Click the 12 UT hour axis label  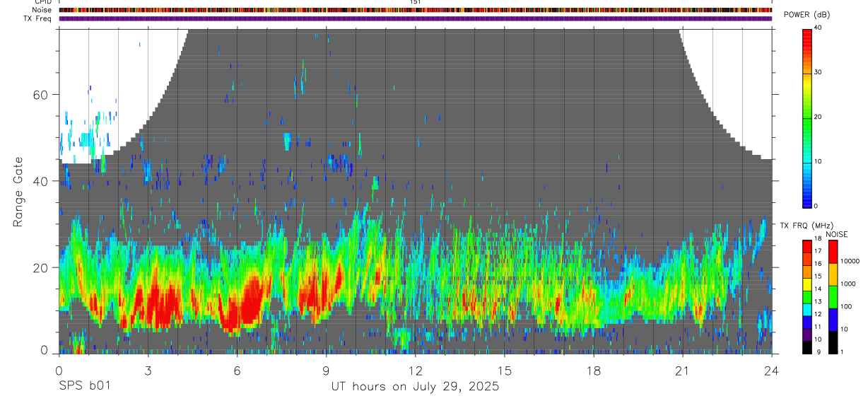point(416,370)
